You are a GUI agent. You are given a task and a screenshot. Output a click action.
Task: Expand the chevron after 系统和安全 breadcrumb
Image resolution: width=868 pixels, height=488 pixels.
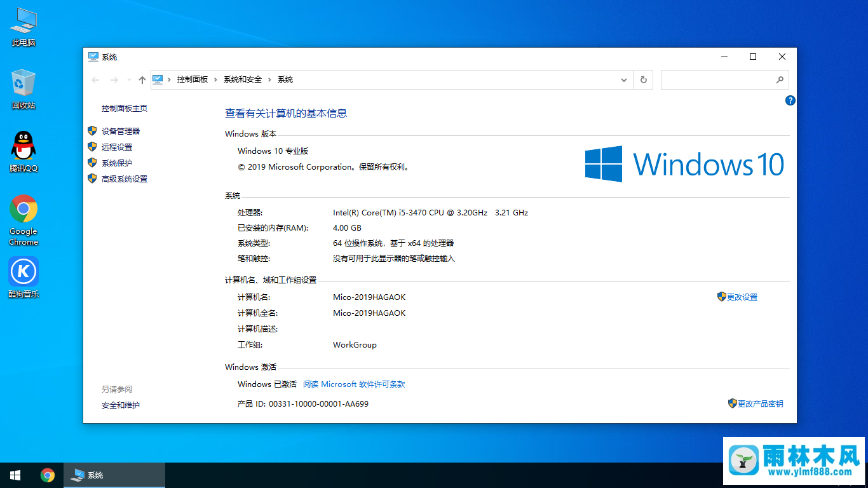pyautogui.click(x=270, y=79)
